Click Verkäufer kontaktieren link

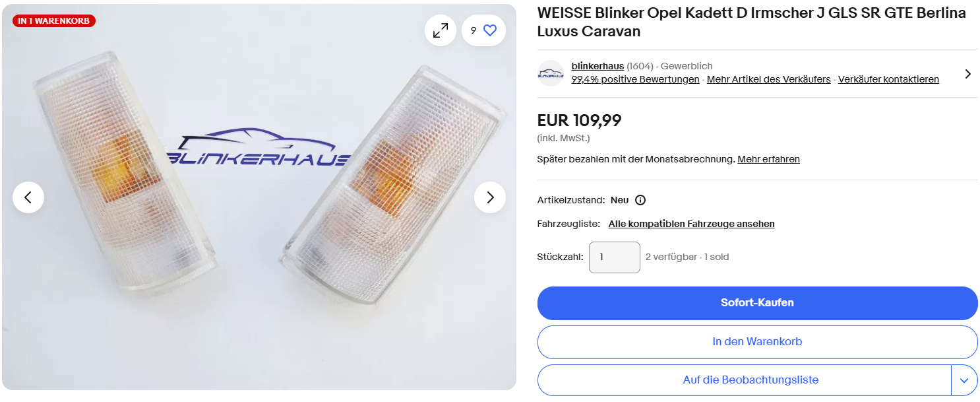[888, 79]
